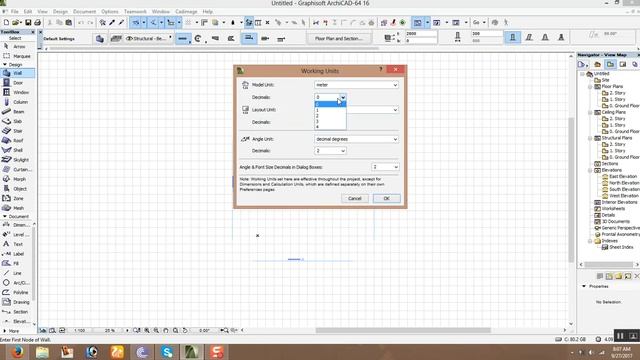The height and width of the screenshot is (360, 640).
Task: Click the Navigator panel horizontal scrollbar
Action: tap(608, 264)
